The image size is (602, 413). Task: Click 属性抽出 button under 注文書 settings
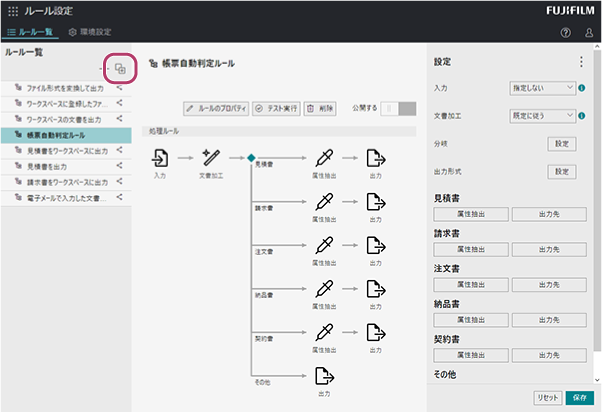point(471,285)
